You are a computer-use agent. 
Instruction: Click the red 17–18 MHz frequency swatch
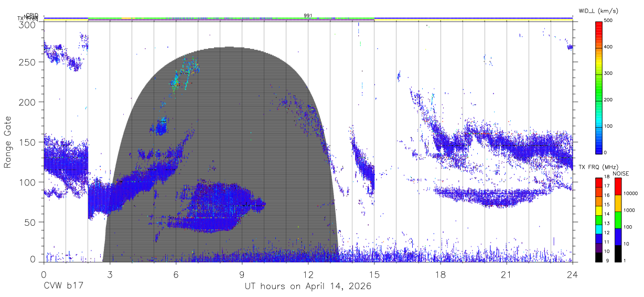(x=598, y=182)
